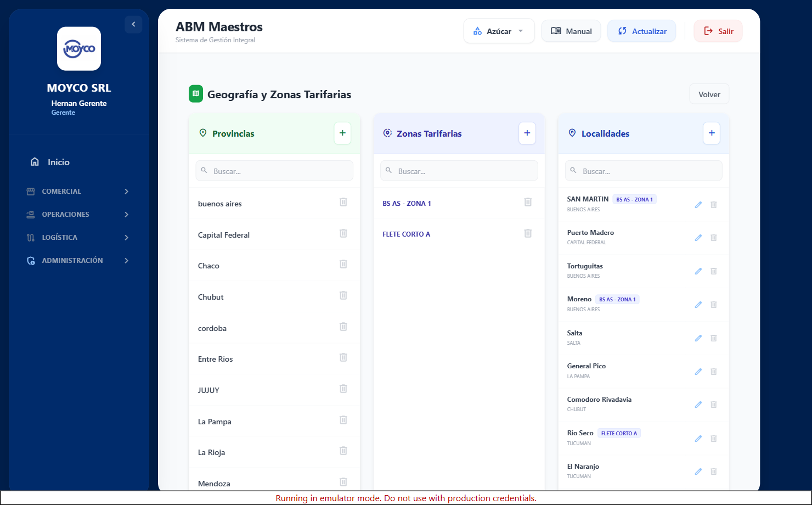812x505 pixels.
Task: Expand the ADMINISTRACIÓN menu section
Action: [x=79, y=260]
